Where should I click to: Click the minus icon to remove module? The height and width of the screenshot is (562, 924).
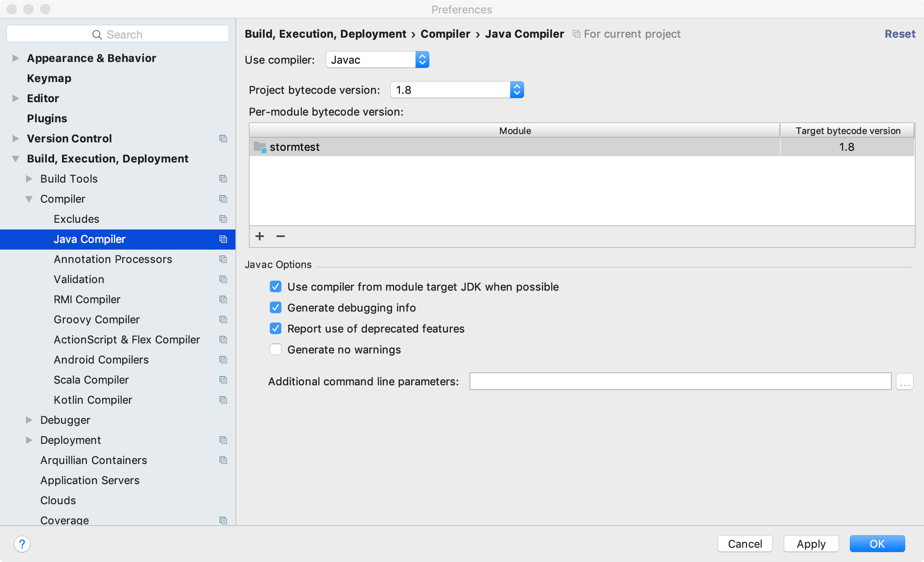tap(281, 236)
